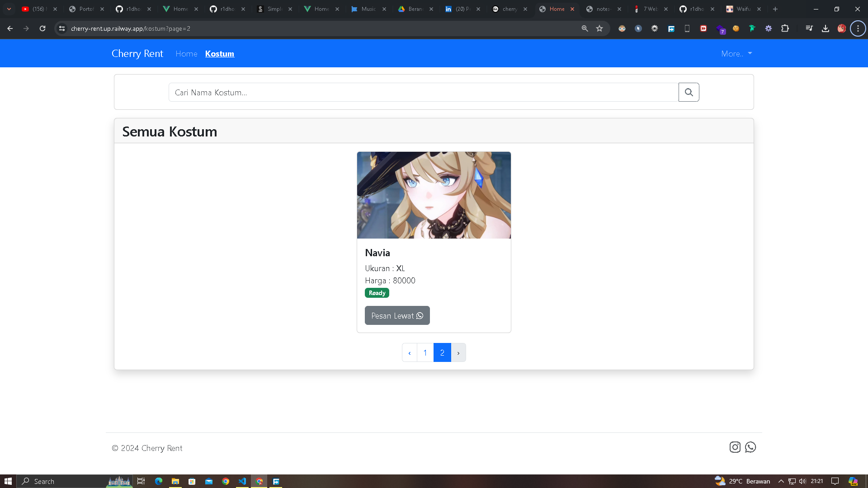This screenshot has width=868, height=488.
Task: Click the weather 29°C Berawan widget
Action: pos(742,481)
